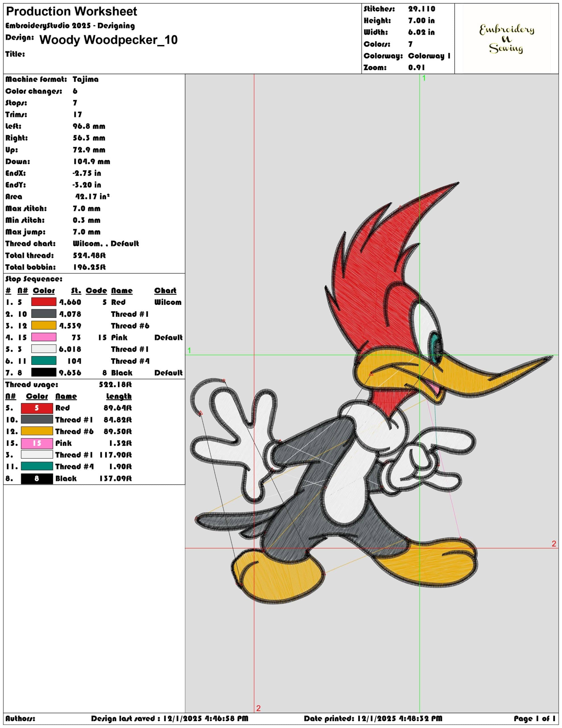The width and height of the screenshot is (562, 728).
Task: Click the red swatch labeled 5 in Thread usage
Action: pyautogui.click(x=37, y=408)
